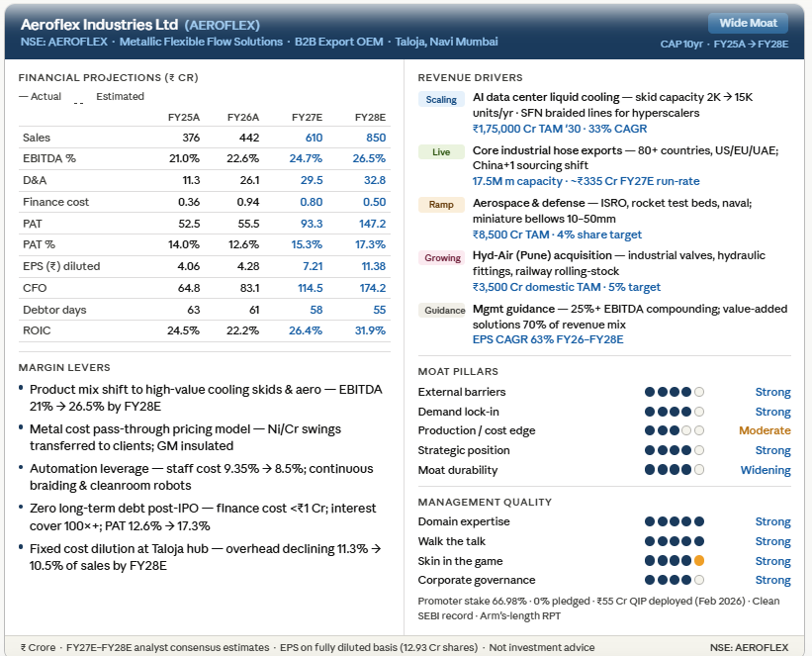Click the Moat durability row label
Screen dimensions: 812x656
pyautogui.click(x=458, y=470)
